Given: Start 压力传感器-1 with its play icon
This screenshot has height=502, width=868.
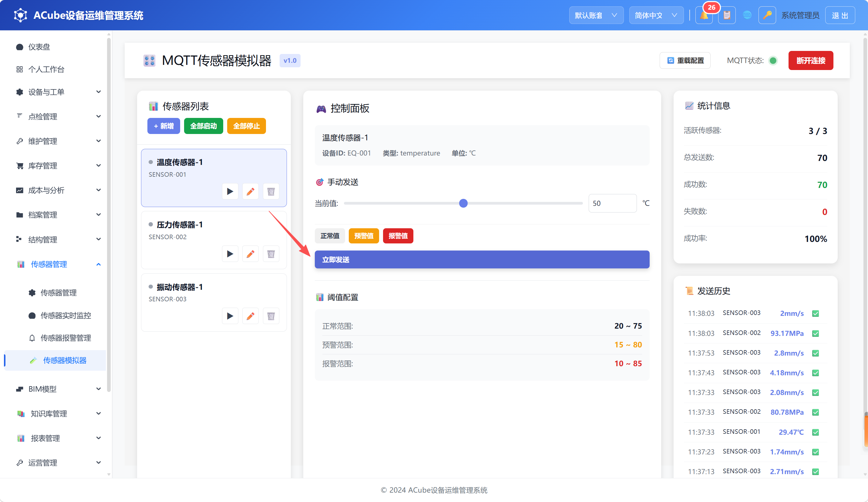Looking at the screenshot, I should coord(230,254).
